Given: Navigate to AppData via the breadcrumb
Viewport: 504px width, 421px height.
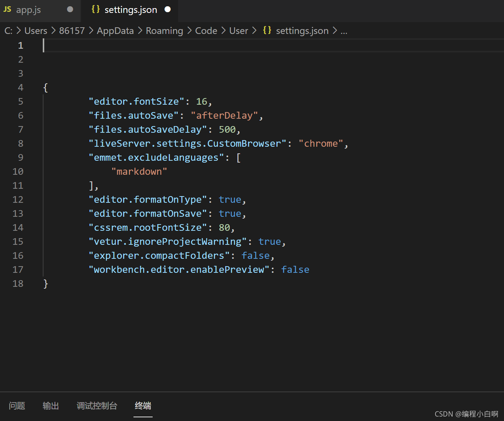Looking at the screenshot, I should click(x=115, y=31).
